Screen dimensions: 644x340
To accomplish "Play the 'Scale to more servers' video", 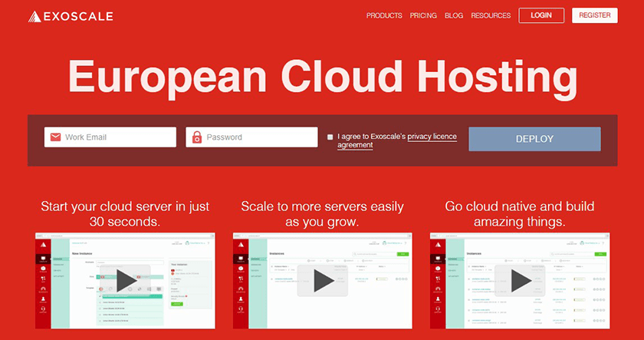I will tap(323, 281).
